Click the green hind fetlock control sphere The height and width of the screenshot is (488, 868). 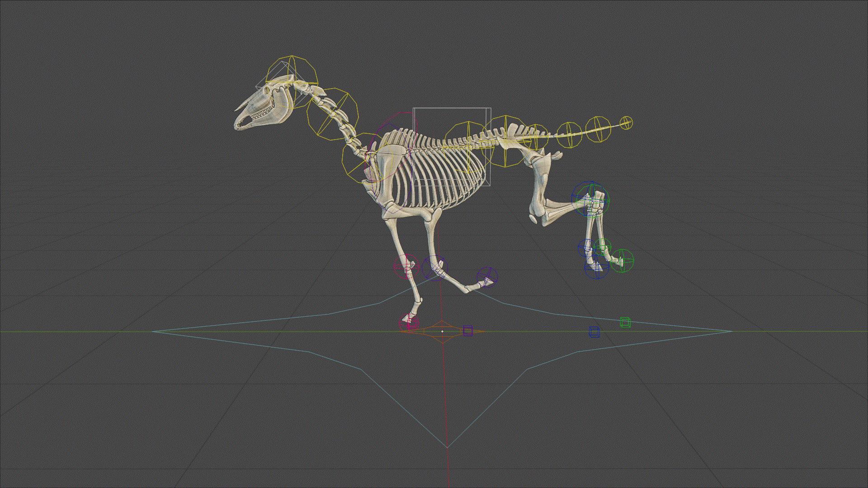[603, 247]
